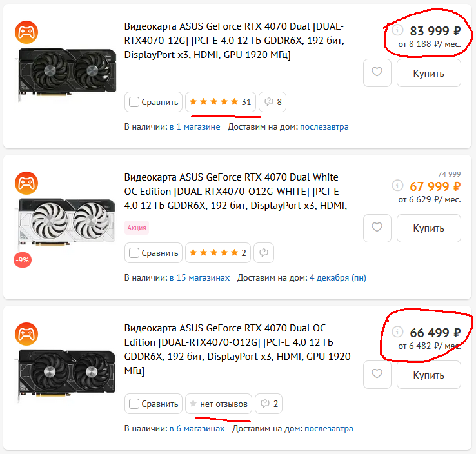
Task: Open the 31 reviews star rating of first card
Action: point(220,102)
